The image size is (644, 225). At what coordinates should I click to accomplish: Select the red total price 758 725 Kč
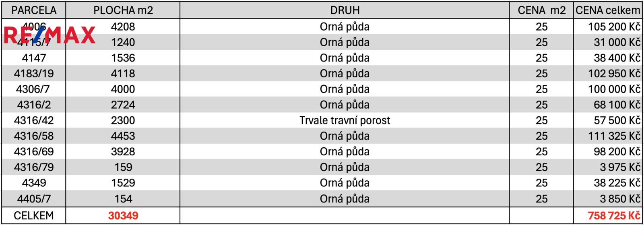[614, 216]
